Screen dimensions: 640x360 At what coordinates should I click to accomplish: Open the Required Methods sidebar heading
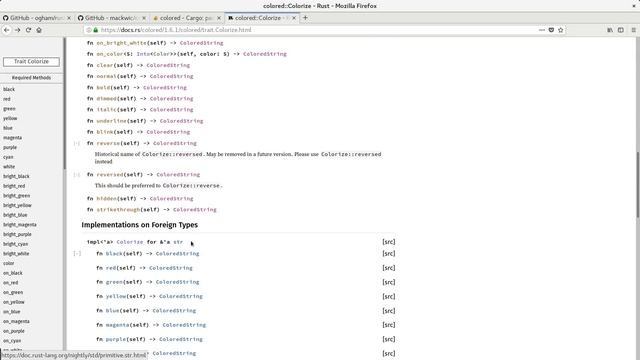coord(31,78)
